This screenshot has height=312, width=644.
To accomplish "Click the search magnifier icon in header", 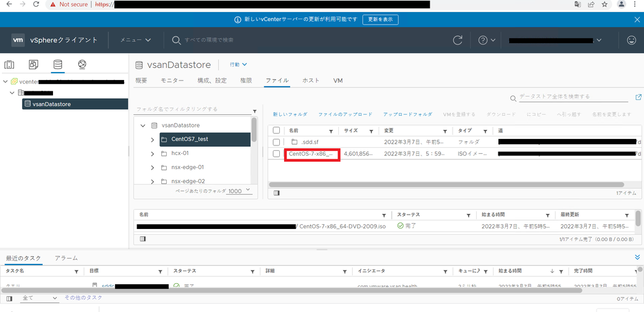I will click(176, 40).
